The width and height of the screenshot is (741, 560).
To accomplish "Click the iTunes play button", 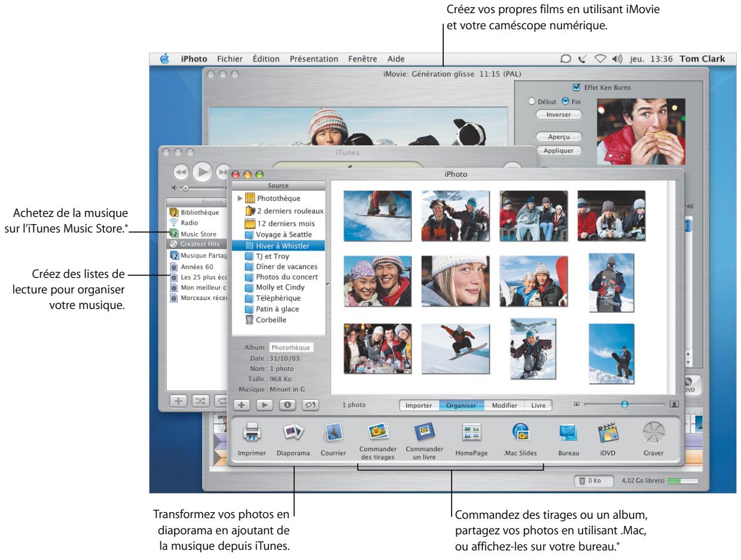I will [204, 172].
